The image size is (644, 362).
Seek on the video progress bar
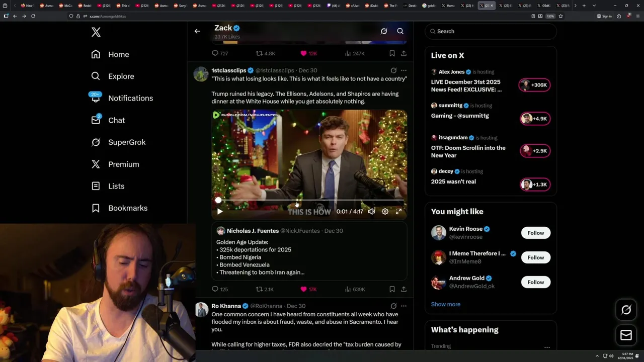pos(309,200)
